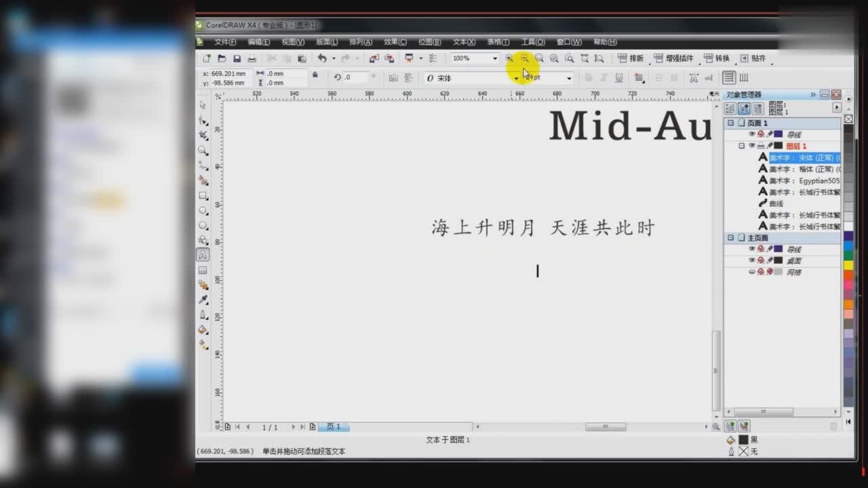Toggle the horizontal text direction button
Screen dimensions: 868x488
(x=729, y=78)
